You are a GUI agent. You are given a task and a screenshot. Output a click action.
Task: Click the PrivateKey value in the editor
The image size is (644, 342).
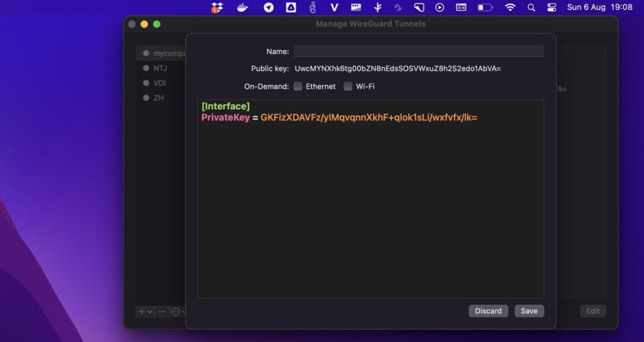pos(369,118)
